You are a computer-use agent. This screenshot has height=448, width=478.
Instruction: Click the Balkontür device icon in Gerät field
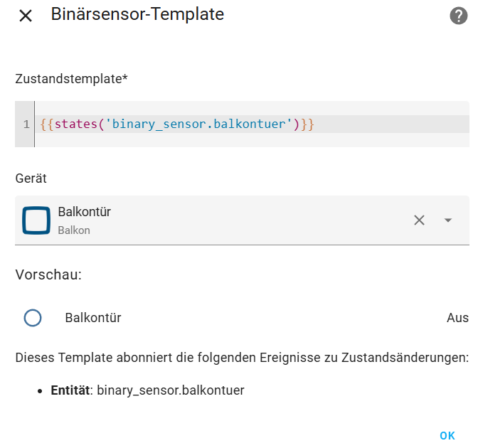[36, 220]
